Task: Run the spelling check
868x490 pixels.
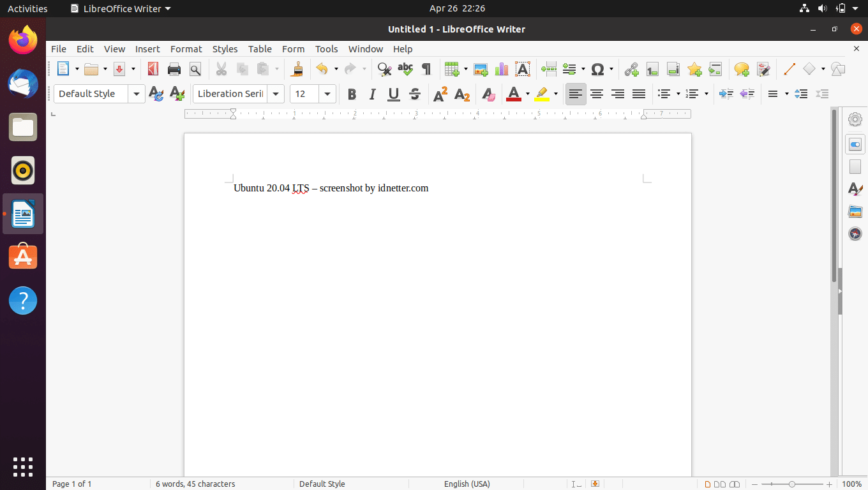Action: [405, 69]
